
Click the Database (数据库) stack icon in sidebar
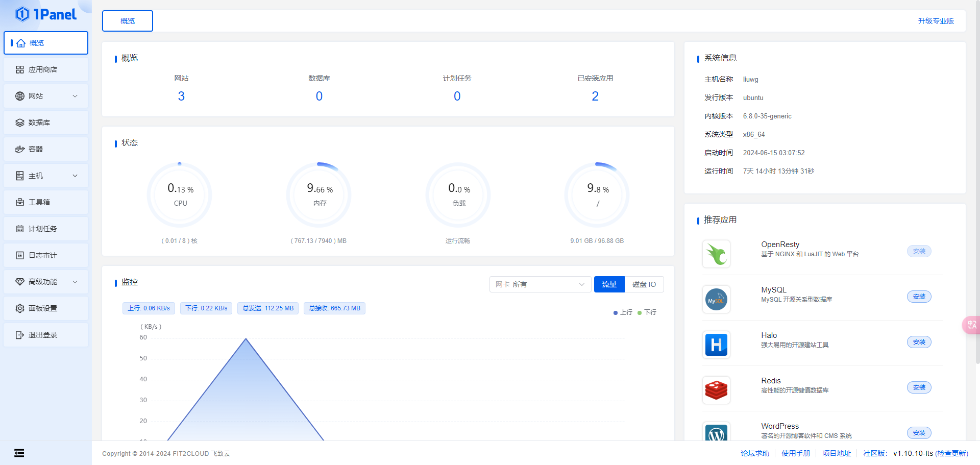(20, 123)
